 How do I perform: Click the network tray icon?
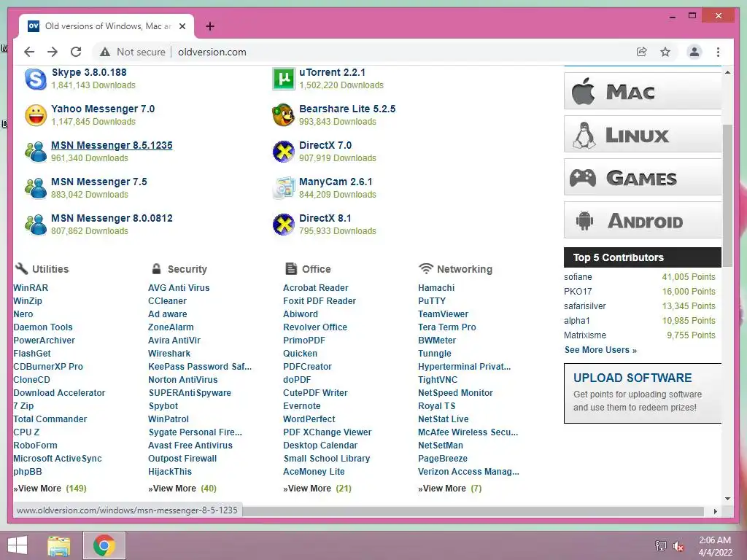(660, 546)
